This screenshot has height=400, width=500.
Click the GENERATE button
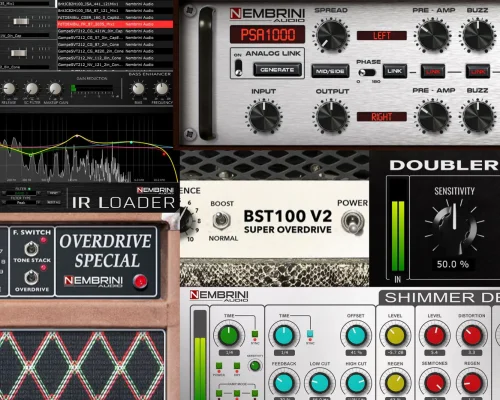click(277, 70)
